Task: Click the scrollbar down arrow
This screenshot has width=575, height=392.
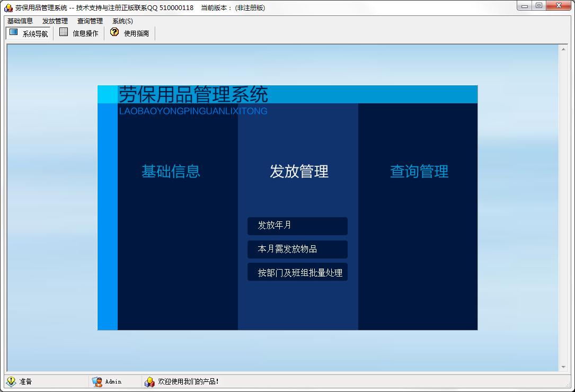Action: pos(563,367)
